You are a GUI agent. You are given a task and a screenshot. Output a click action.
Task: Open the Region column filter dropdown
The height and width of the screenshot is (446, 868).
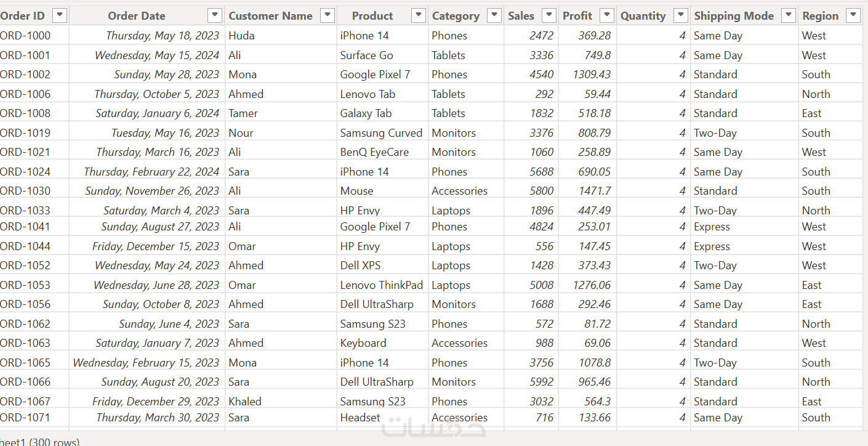coord(853,15)
